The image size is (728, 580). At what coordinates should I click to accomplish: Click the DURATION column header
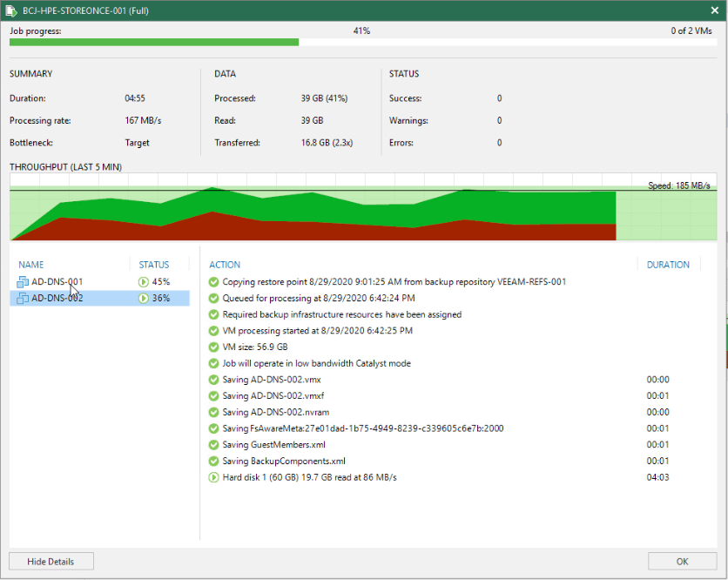(668, 265)
